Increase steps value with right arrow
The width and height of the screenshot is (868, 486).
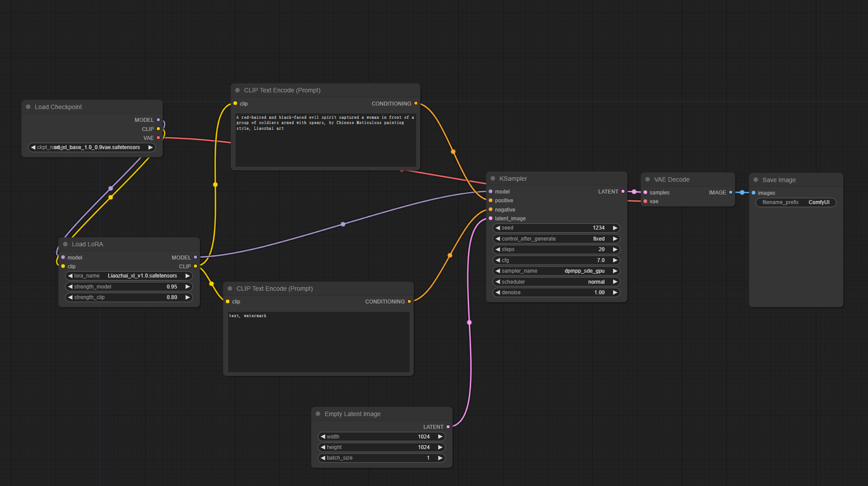(615, 249)
